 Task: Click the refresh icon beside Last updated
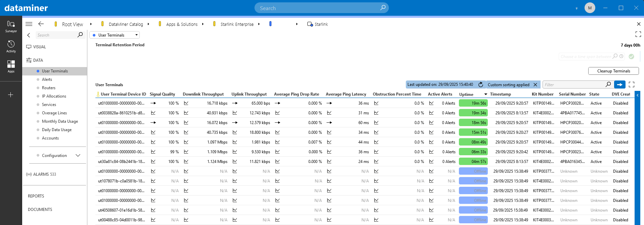481,85
